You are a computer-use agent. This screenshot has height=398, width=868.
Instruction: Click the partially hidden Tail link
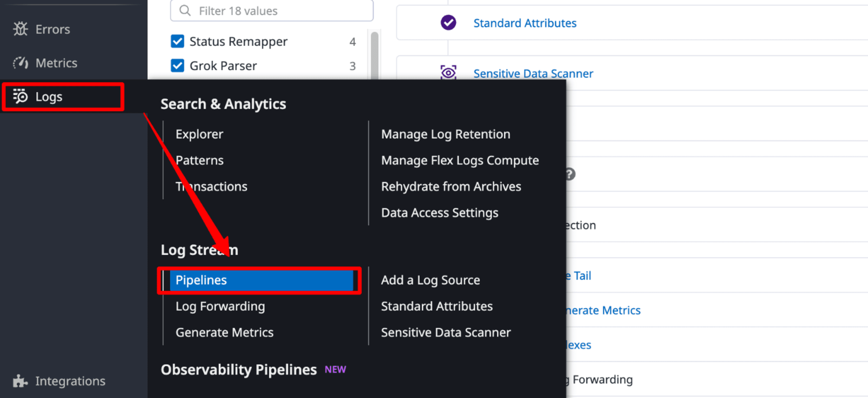click(579, 276)
